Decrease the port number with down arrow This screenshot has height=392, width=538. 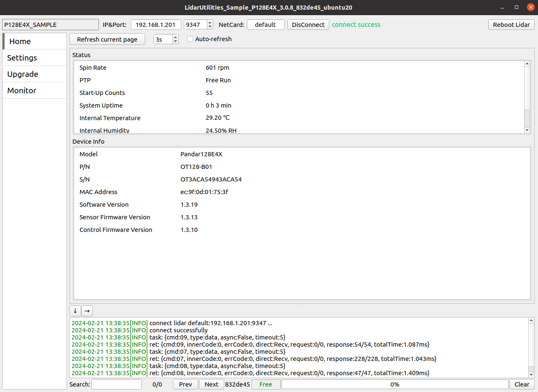coord(210,27)
